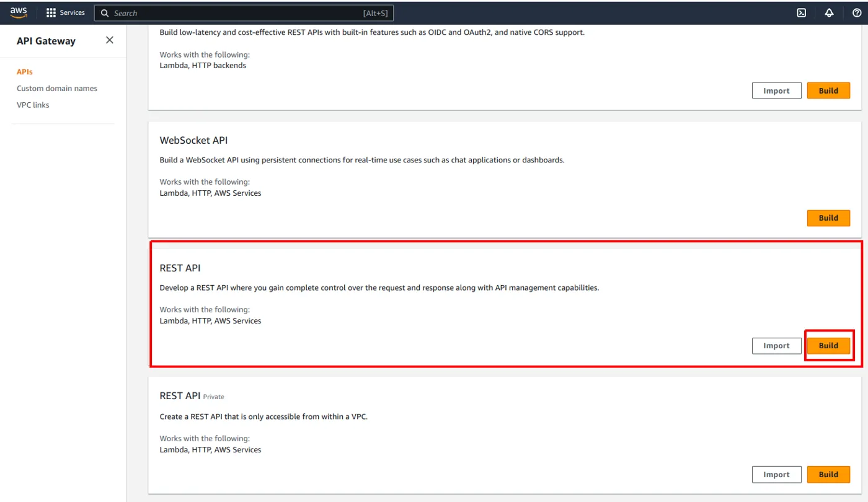Close the API Gateway sidebar panel
Image resolution: width=868 pixels, height=502 pixels.
[x=110, y=40]
